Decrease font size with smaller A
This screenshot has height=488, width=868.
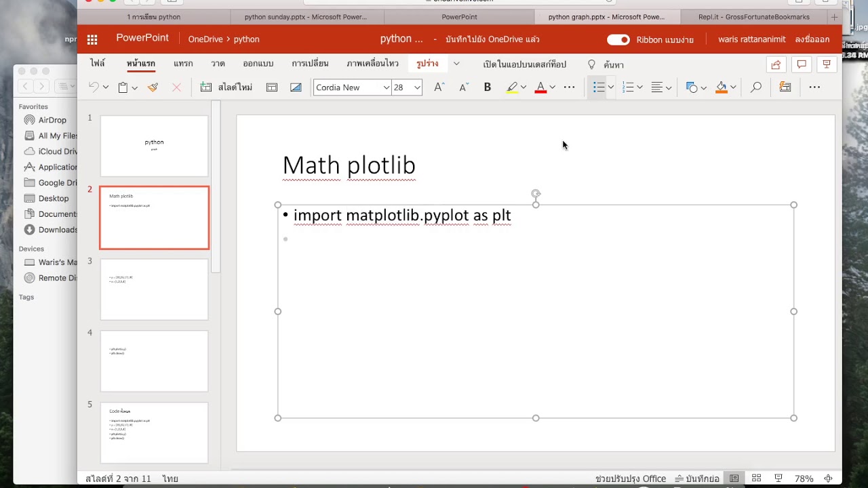(x=464, y=87)
